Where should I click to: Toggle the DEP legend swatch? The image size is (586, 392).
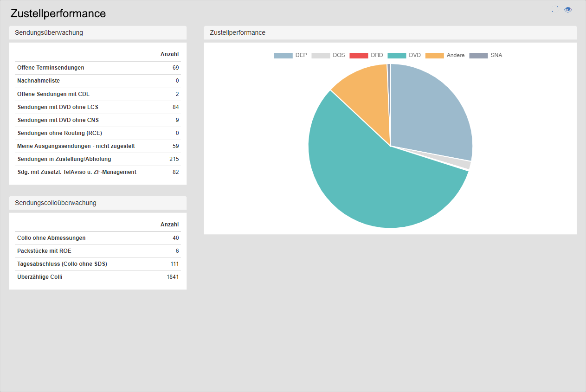click(283, 55)
